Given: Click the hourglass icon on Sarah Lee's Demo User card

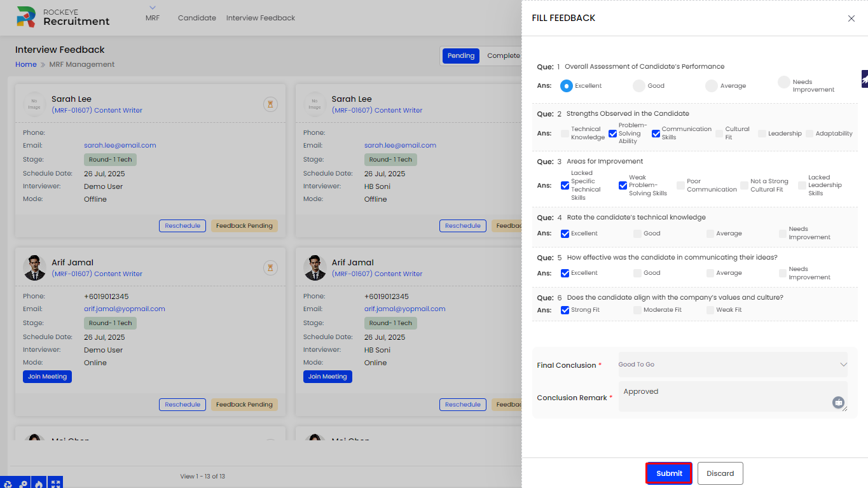Looking at the screenshot, I should coord(270,104).
